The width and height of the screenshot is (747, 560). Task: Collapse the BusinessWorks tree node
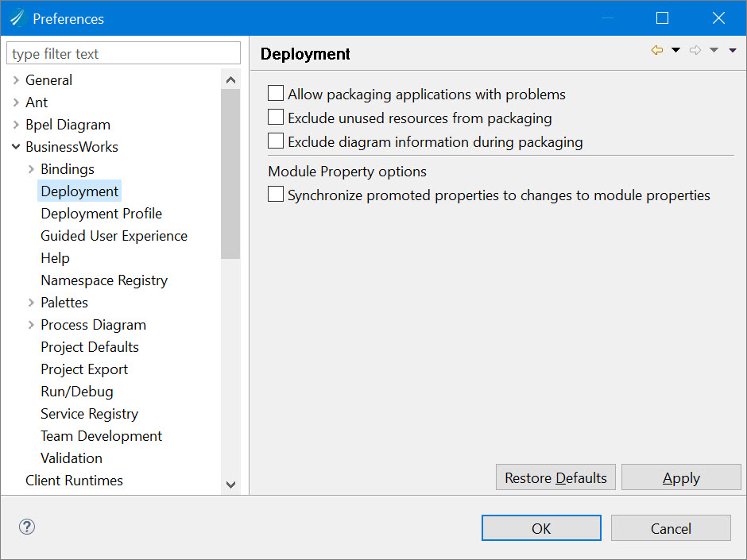16,147
